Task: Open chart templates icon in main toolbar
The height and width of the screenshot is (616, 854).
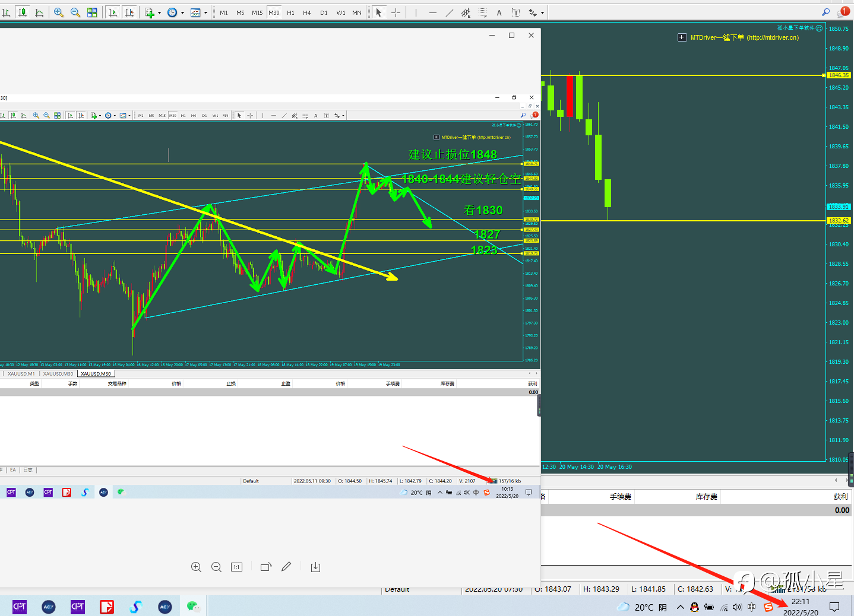Action: coord(195,12)
